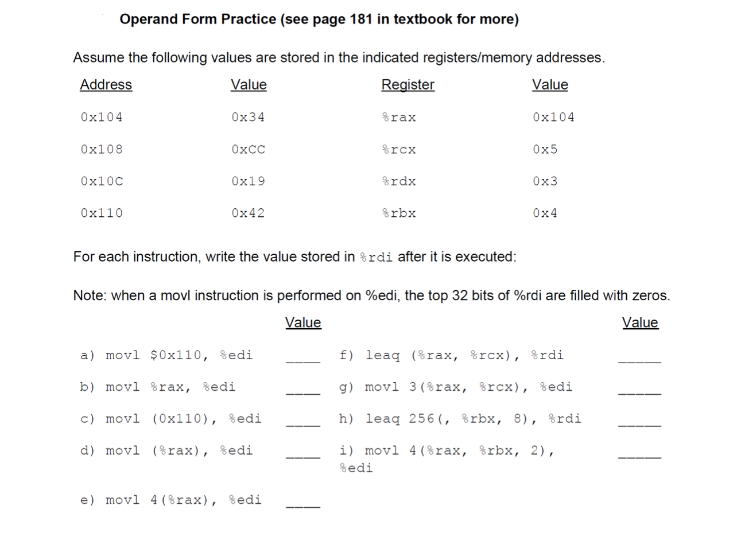Click the answer blank for instruction b)
Viewport: 737px width, 560px height.
[x=303, y=393]
